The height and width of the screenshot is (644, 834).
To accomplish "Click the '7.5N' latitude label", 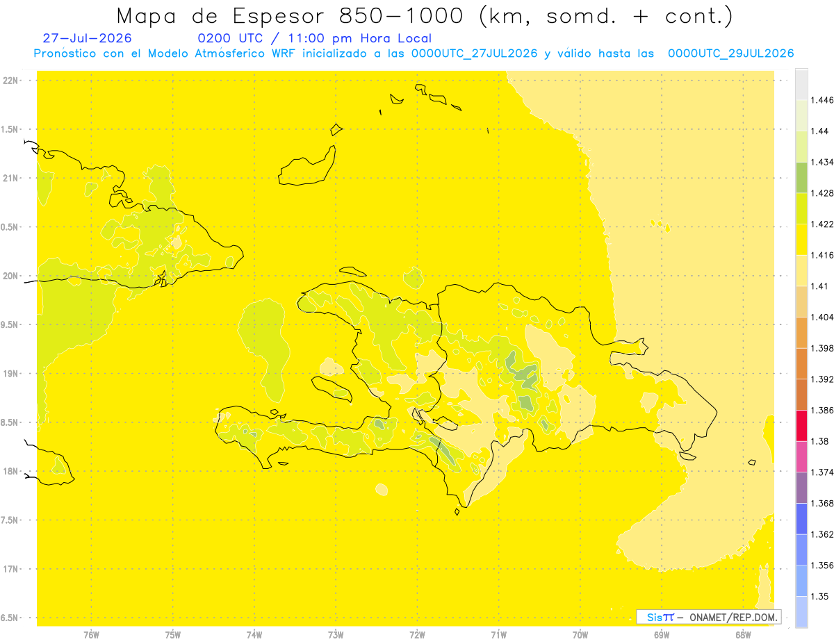I will click(x=11, y=520).
